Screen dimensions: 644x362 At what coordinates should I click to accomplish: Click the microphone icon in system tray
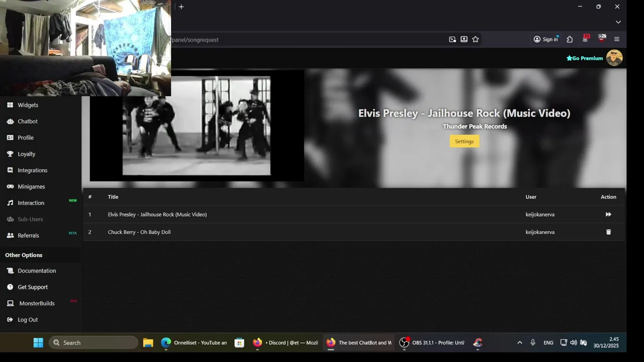tap(533, 342)
